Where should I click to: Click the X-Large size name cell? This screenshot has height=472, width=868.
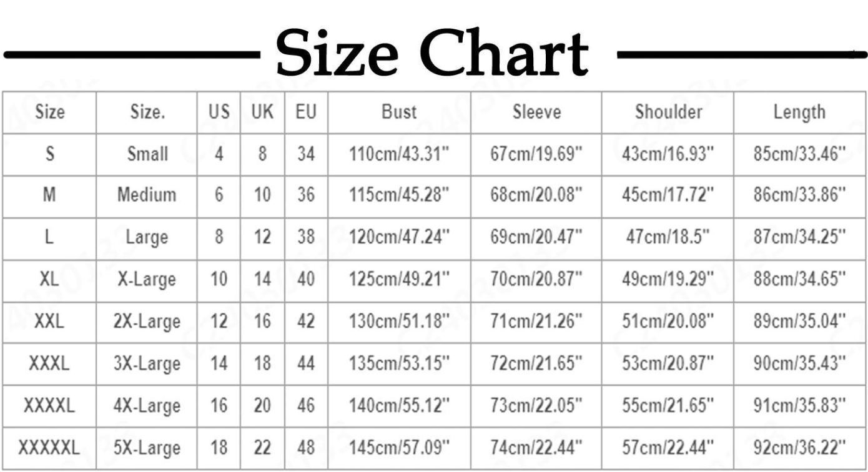click(147, 279)
